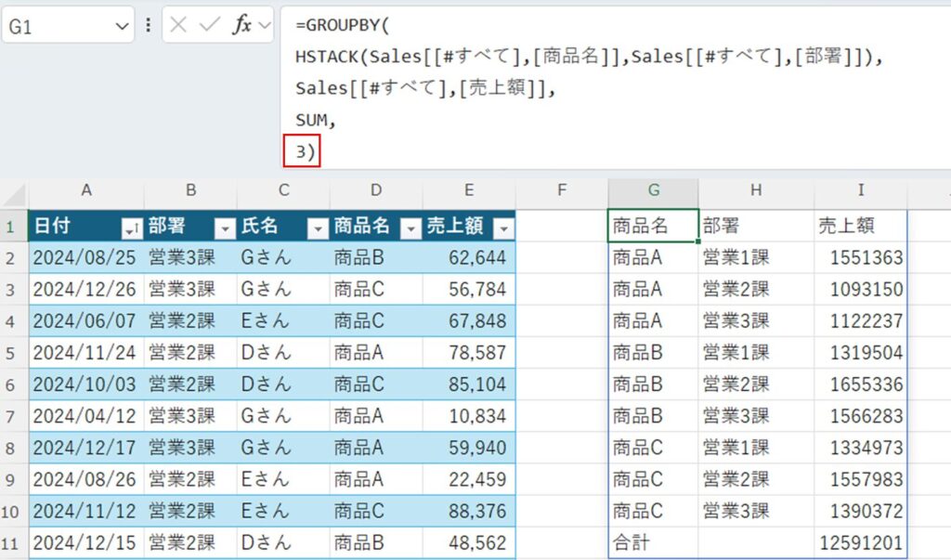The width and height of the screenshot is (951, 560).
Task: Click date cell 2024/08/25
Action: pos(86,258)
